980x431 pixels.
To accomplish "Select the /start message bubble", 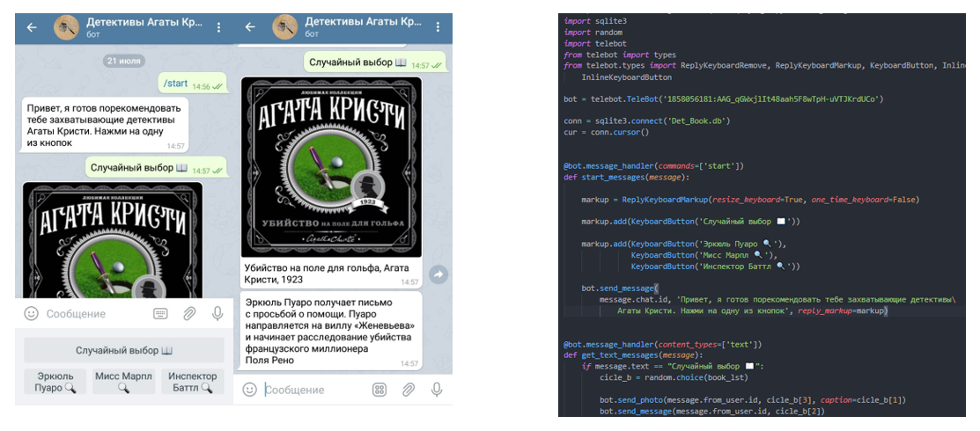I will pos(193,84).
